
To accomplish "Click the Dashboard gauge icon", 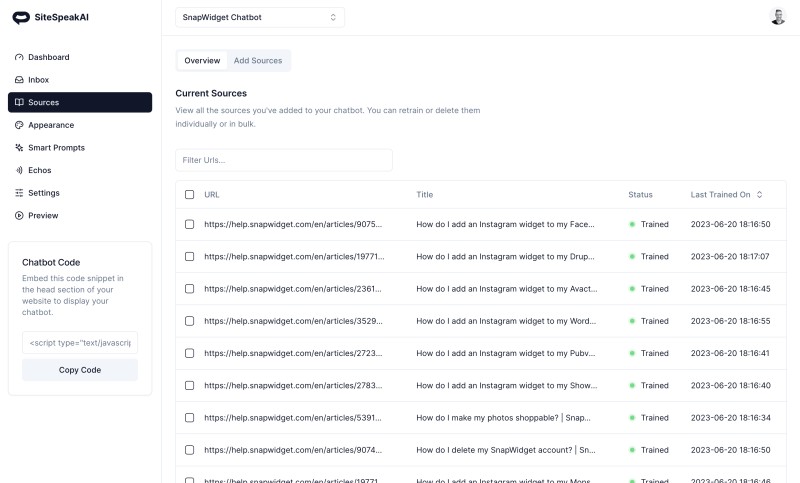I will point(19,57).
